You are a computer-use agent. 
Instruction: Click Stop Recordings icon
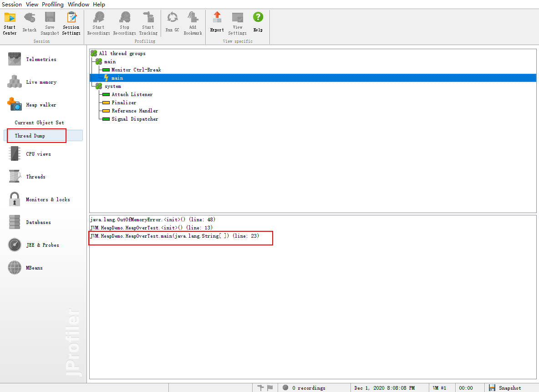(x=125, y=17)
